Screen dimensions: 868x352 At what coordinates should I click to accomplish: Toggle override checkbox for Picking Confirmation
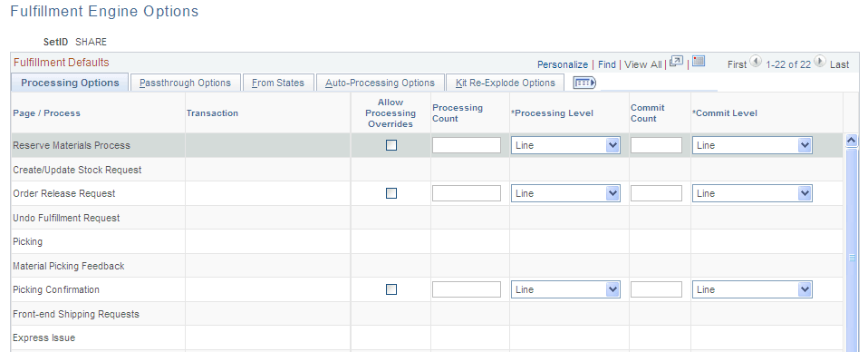click(391, 289)
